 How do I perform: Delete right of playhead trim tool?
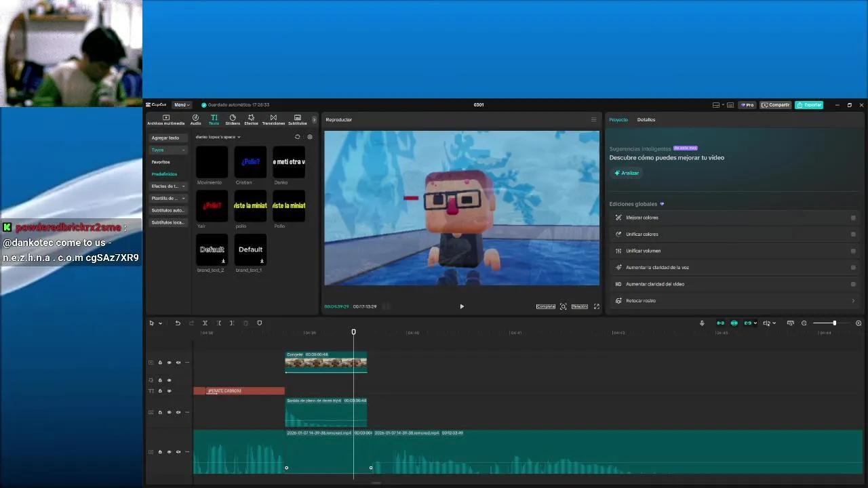click(x=232, y=323)
